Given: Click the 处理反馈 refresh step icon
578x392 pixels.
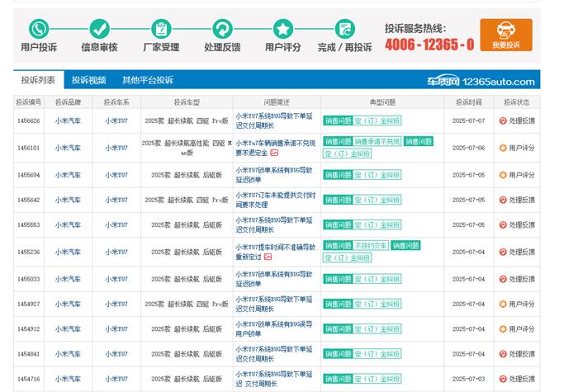Looking at the screenshot, I should coord(222,29).
